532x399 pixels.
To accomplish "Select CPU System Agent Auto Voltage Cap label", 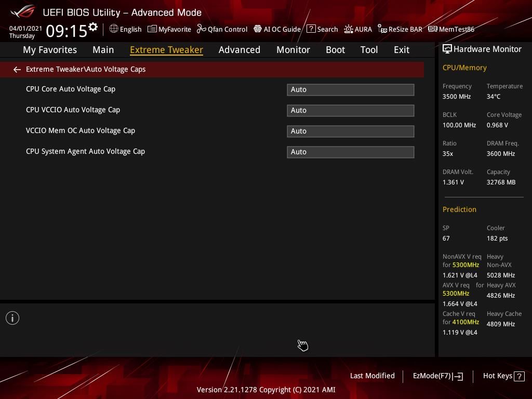I will [86, 151].
